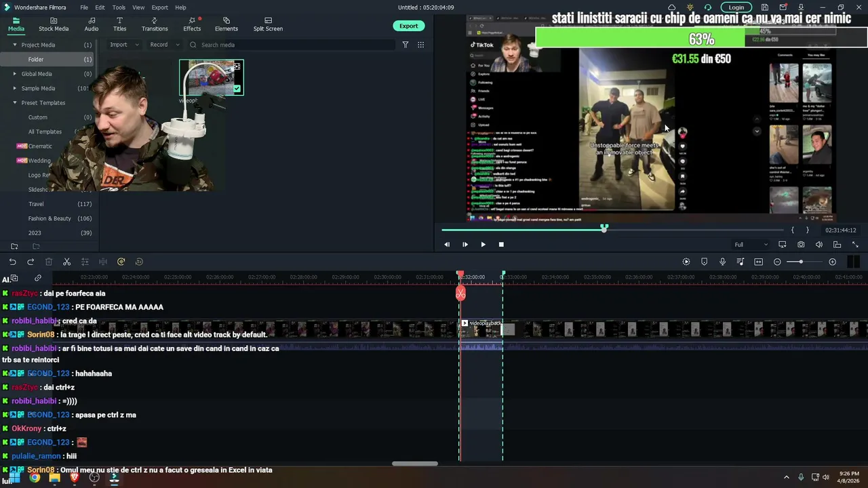Stop the preview playback
The width and height of the screenshot is (868, 488).
501,244
